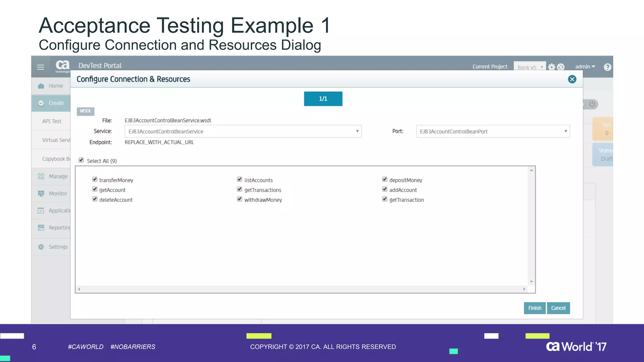Open the admin user menu
The width and height of the screenshot is (644, 362).
click(x=585, y=67)
